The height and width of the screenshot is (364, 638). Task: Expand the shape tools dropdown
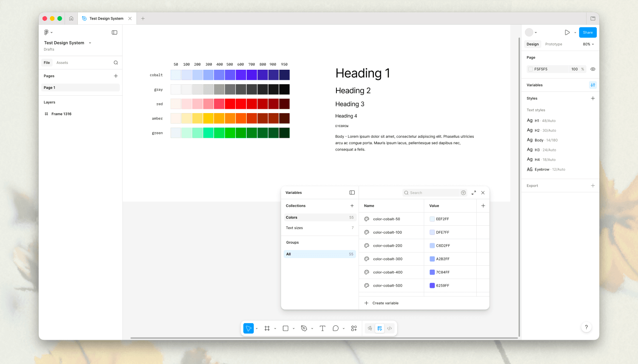(293, 328)
